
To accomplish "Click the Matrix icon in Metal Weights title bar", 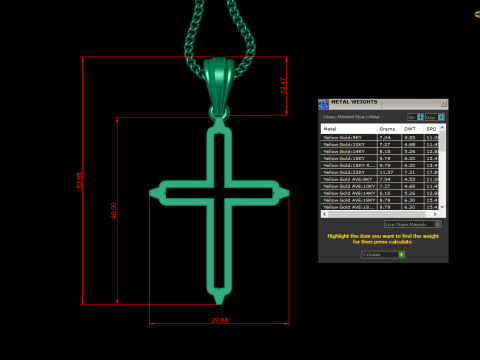I will point(323,104).
